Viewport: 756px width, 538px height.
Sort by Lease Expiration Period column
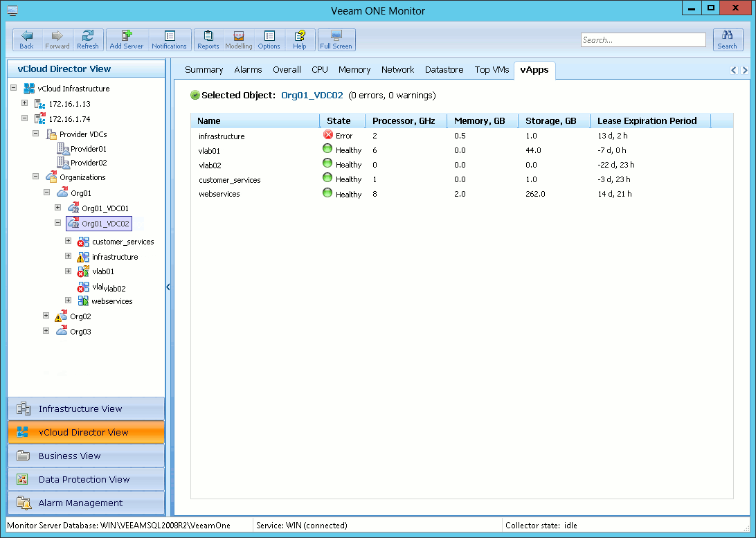[650, 121]
